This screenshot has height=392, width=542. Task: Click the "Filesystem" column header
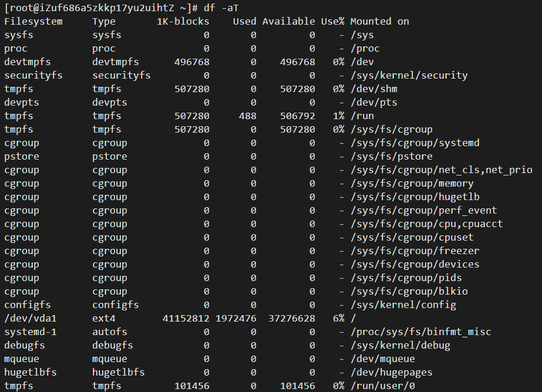coord(33,21)
